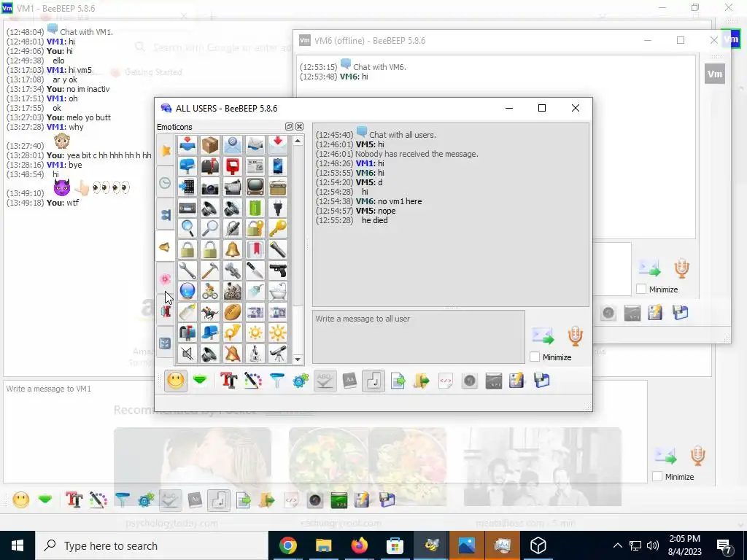
Task: Insert the wrench emoticon
Action: coord(187,271)
